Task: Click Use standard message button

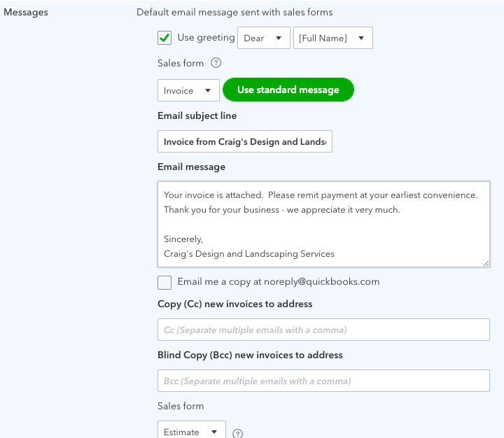Action: [288, 90]
